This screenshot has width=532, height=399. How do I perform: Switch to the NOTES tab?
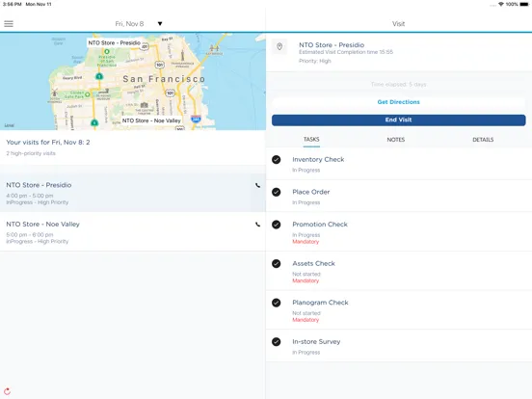point(395,140)
